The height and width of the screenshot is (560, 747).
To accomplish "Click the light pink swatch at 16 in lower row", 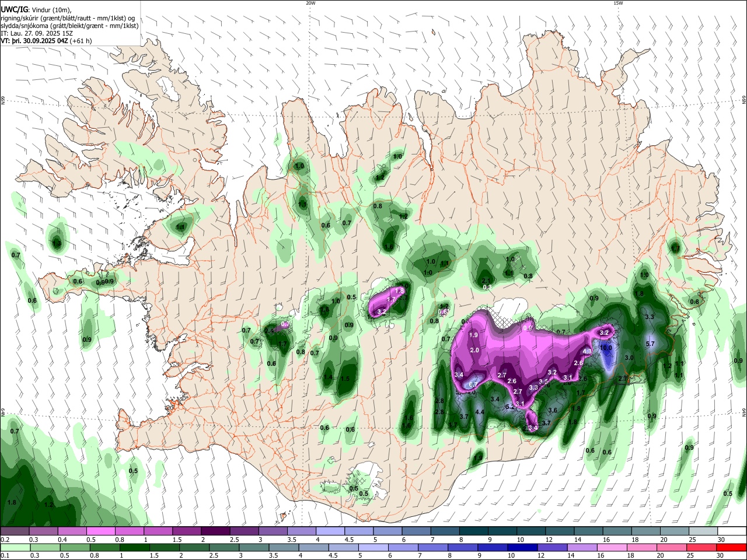I will click(612, 547).
